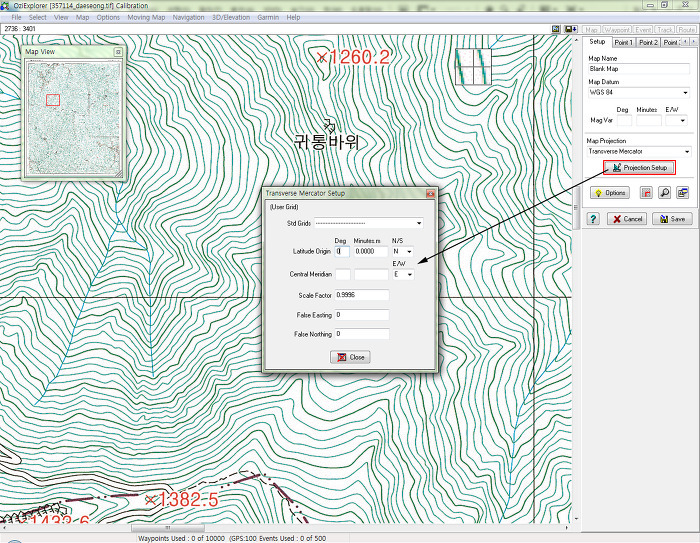Expand the Mag Var E/W dropdown

coord(683,121)
